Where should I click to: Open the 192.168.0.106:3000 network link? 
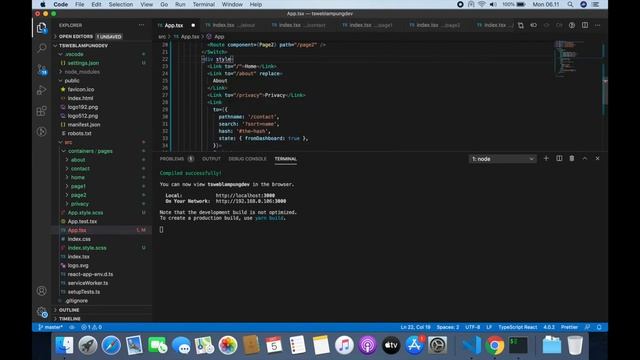pos(251,201)
